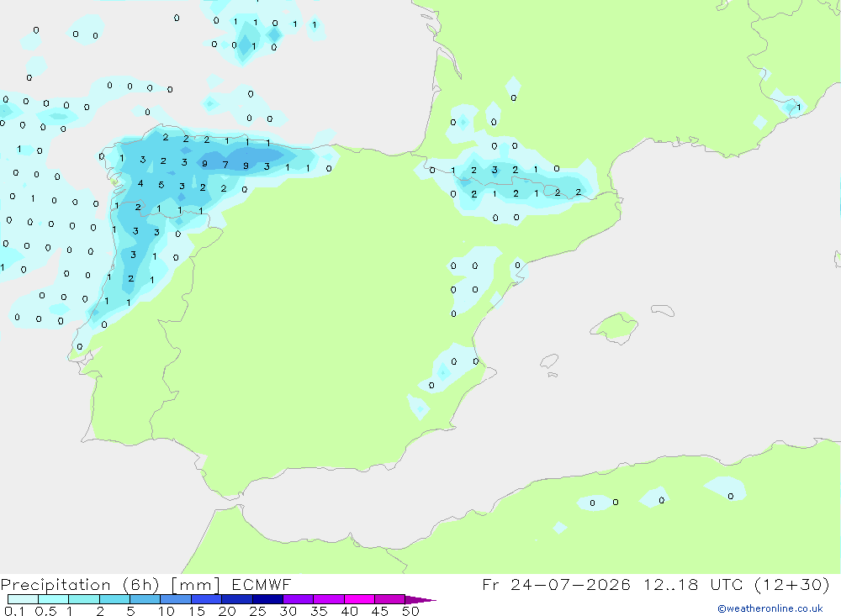Click the '0.5' legend scale label
This screenshot has width=841, height=616.
[x=45, y=611]
